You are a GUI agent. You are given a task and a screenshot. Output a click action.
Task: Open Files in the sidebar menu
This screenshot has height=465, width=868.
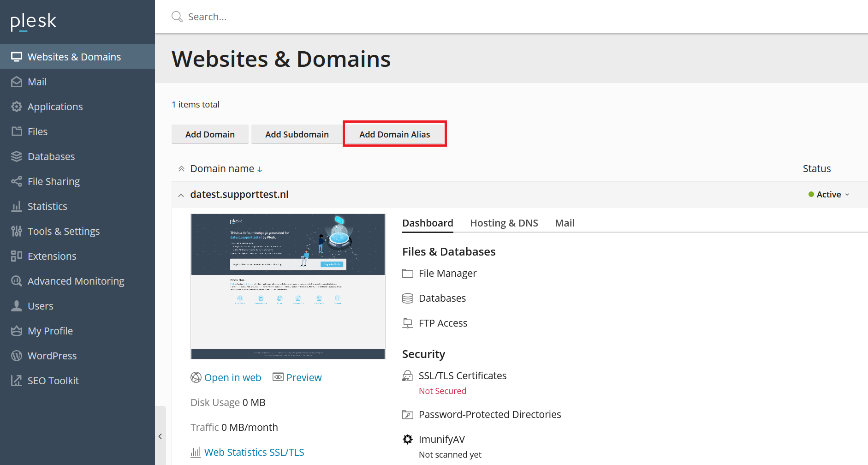[x=77, y=131]
